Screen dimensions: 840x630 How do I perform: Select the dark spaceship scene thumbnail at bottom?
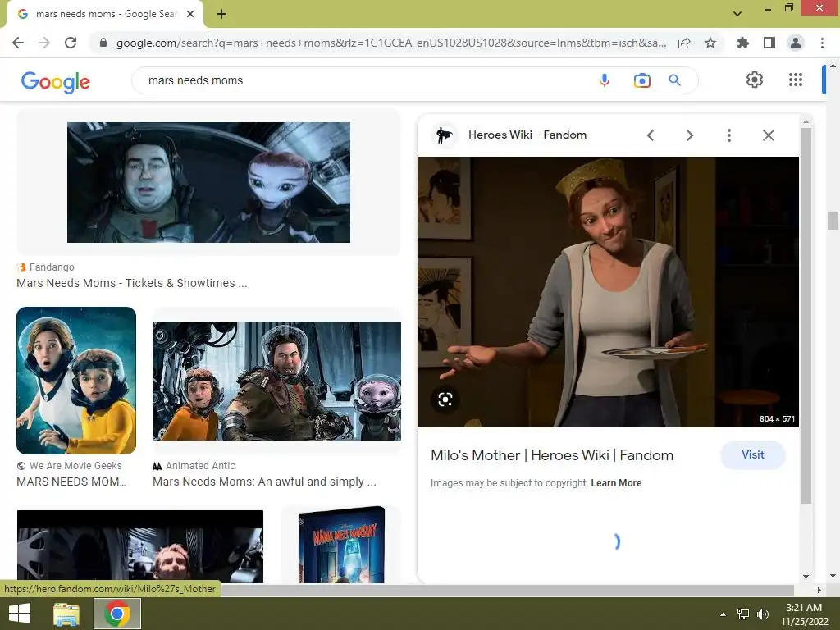coord(139,546)
